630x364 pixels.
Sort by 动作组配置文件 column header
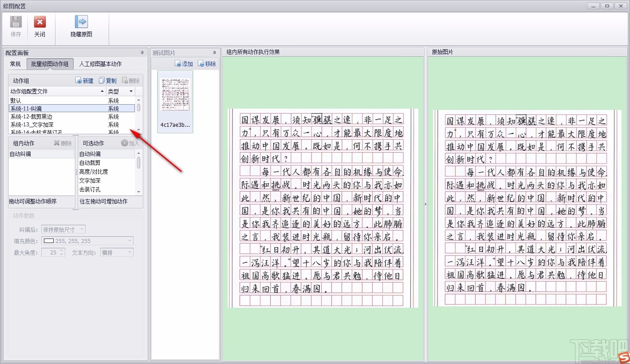[x=57, y=91]
